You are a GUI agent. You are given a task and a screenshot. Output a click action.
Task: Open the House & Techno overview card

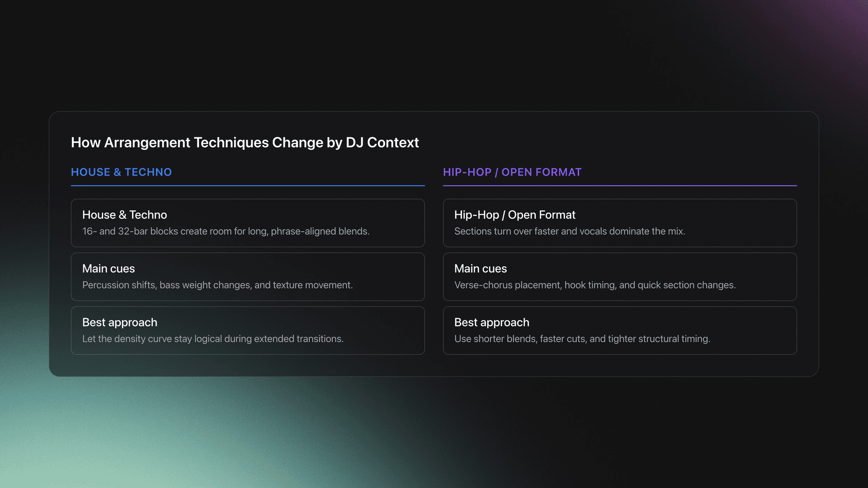point(247,223)
